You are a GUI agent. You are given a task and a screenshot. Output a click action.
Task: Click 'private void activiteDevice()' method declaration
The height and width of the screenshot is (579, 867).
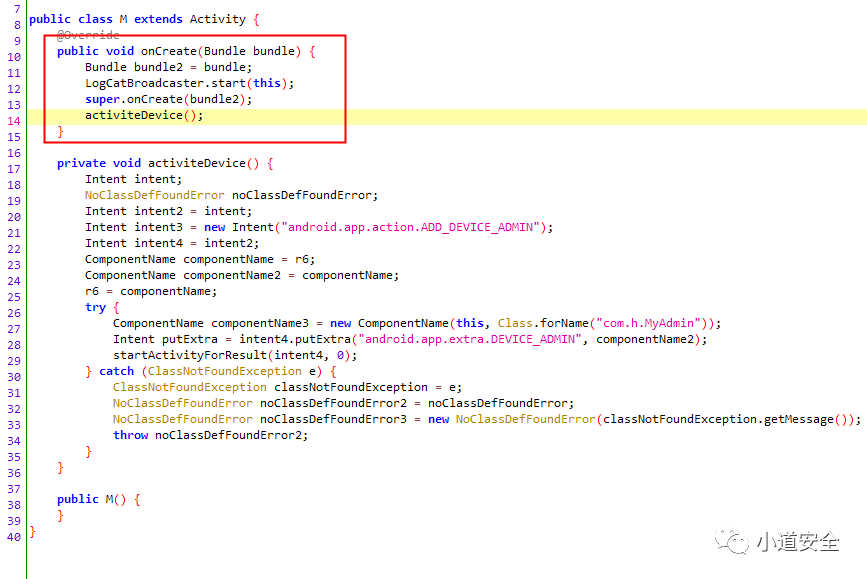pyautogui.click(x=158, y=163)
